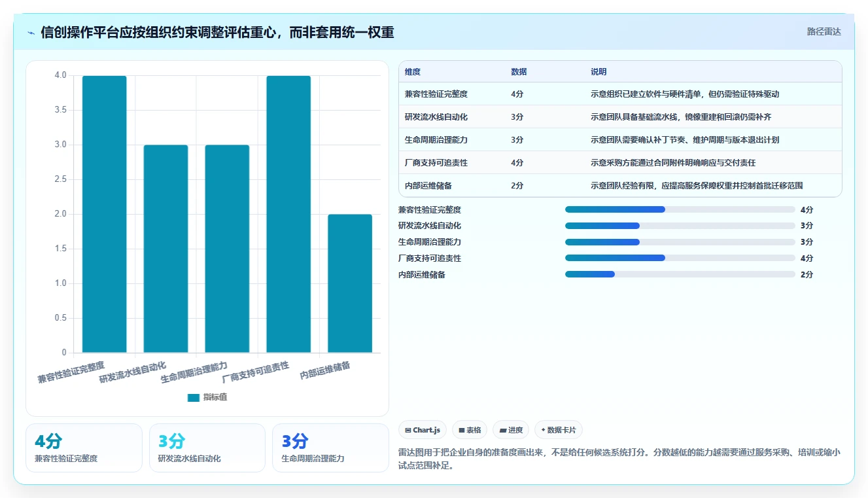Click the lightning icon beside the title
868x498 pixels.
[x=31, y=33]
